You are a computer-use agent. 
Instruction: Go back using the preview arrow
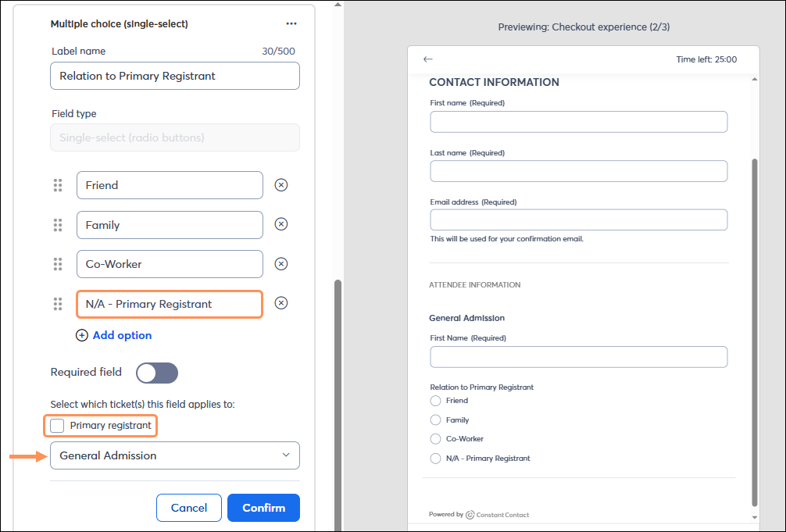click(427, 59)
